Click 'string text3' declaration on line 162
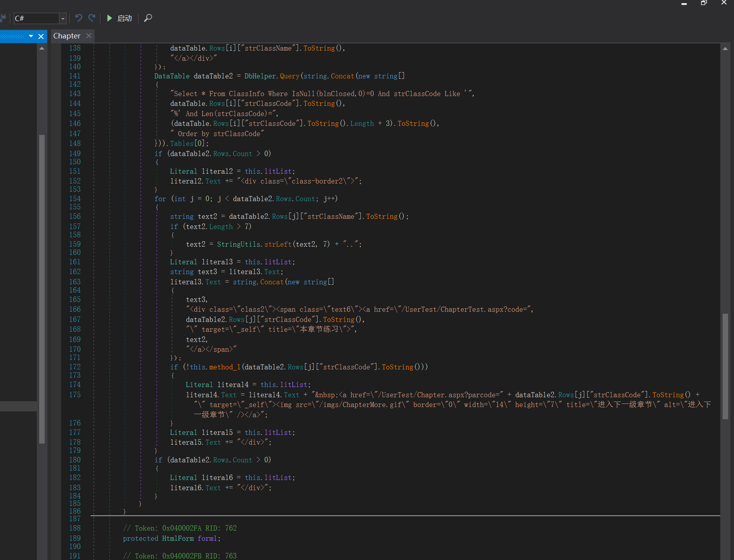This screenshot has height=560, width=734. click(194, 272)
